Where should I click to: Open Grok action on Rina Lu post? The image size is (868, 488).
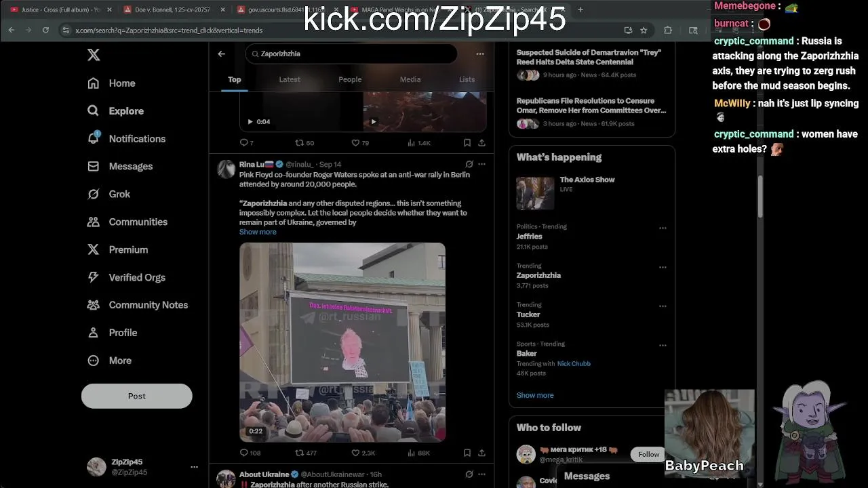coord(469,164)
